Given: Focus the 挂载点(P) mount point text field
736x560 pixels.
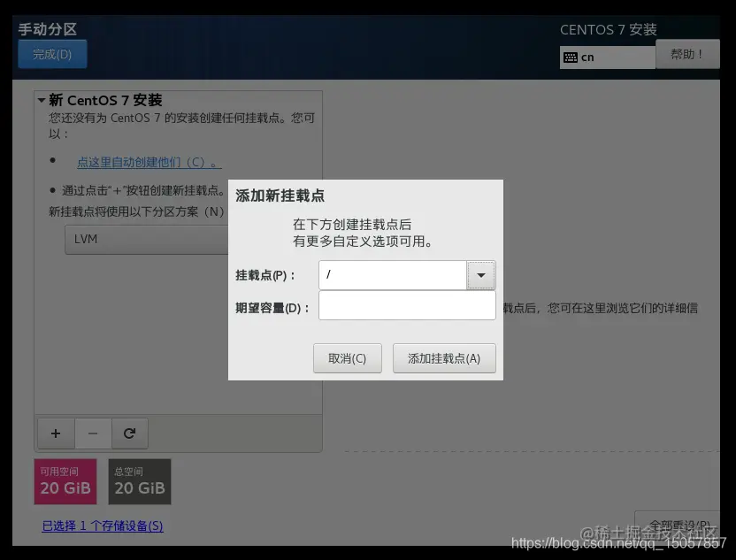Looking at the screenshot, I should tap(393, 275).
